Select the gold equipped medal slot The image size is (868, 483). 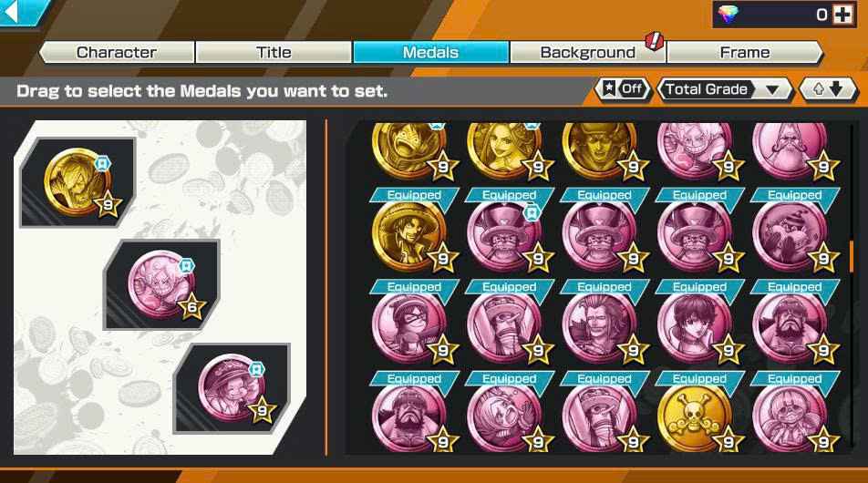click(x=77, y=182)
